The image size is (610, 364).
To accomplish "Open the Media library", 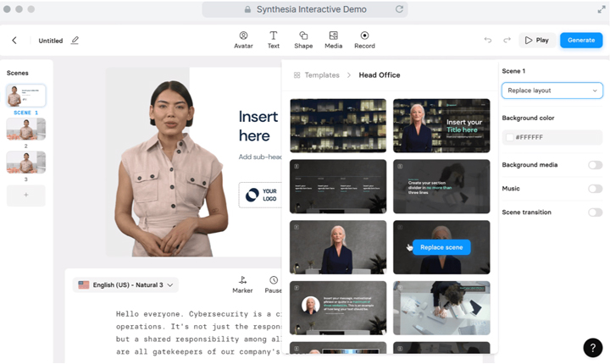I will click(x=334, y=40).
